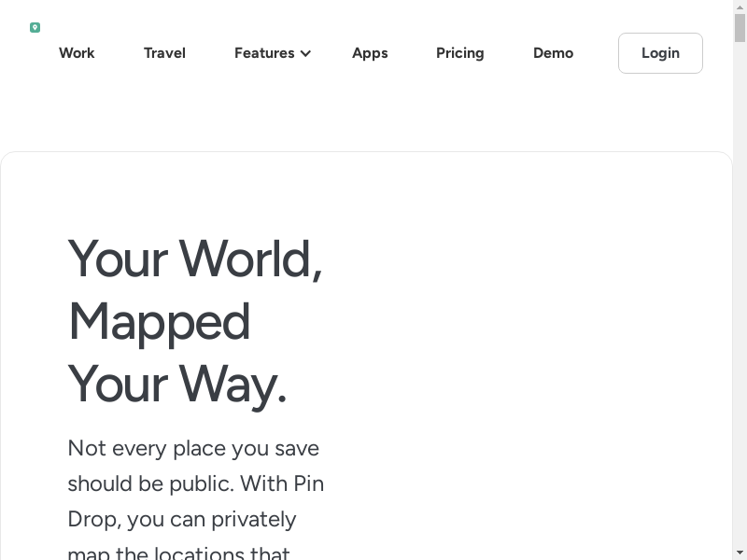Click the word "Mapped" in the heading
The width and height of the screenshot is (747, 560).
160,321
